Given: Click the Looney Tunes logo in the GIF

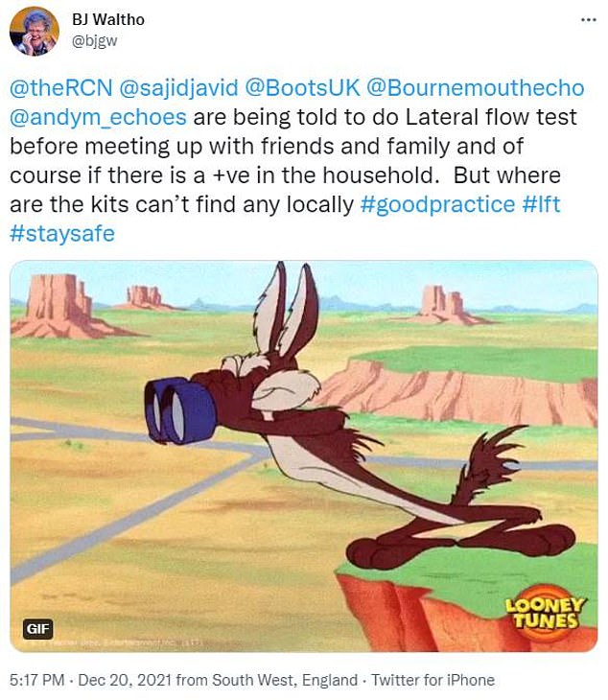Looking at the screenshot, I should (545, 614).
